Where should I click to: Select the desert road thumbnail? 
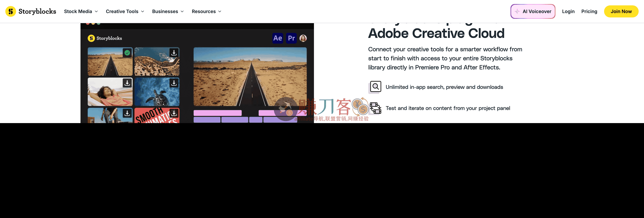tap(110, 62)
